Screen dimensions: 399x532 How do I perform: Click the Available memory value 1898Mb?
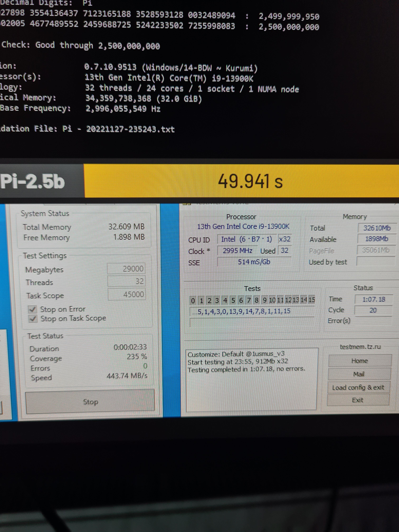pos(377,239)
